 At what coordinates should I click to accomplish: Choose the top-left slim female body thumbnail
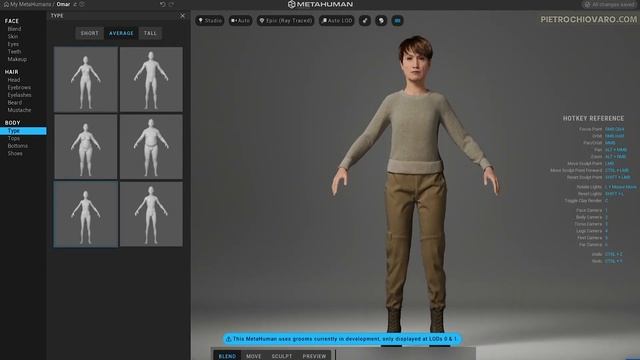[86, 79]
